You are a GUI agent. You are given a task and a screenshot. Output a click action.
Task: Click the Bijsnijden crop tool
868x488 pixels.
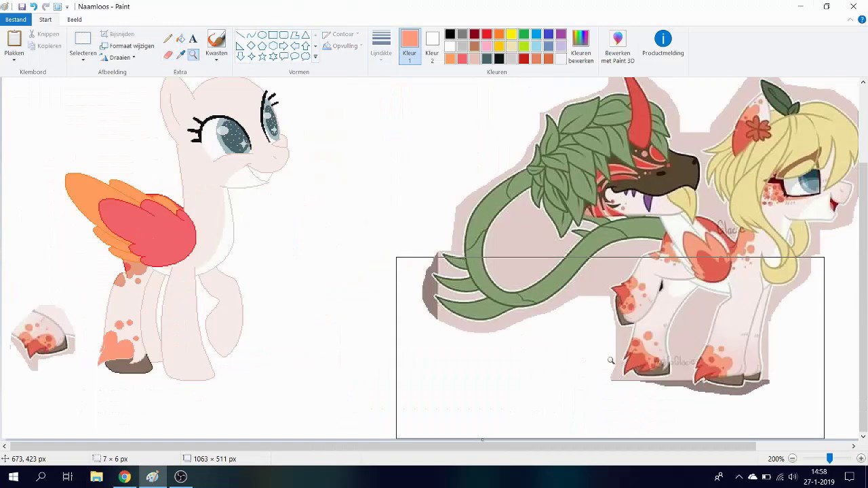pos(117,34)
